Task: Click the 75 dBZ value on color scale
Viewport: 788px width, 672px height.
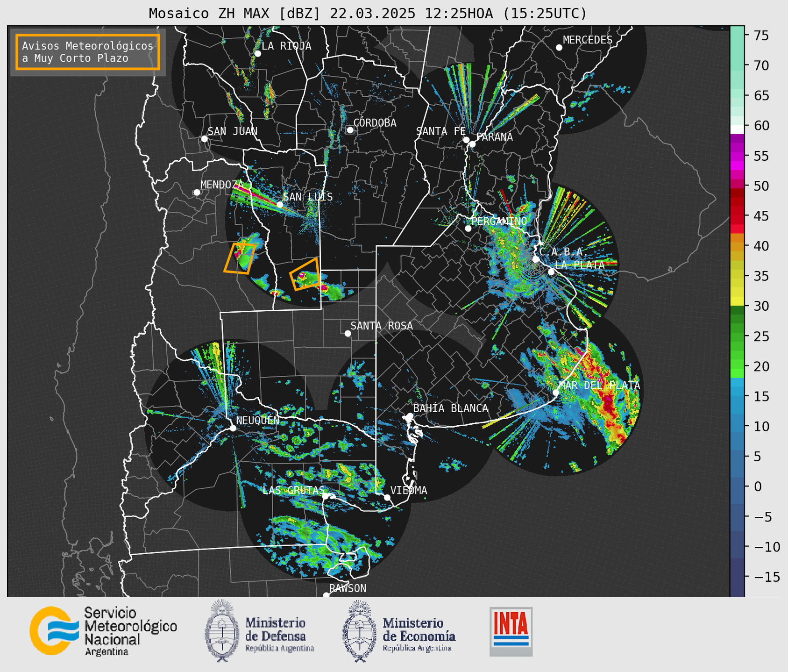Action: tap(761, 35)
